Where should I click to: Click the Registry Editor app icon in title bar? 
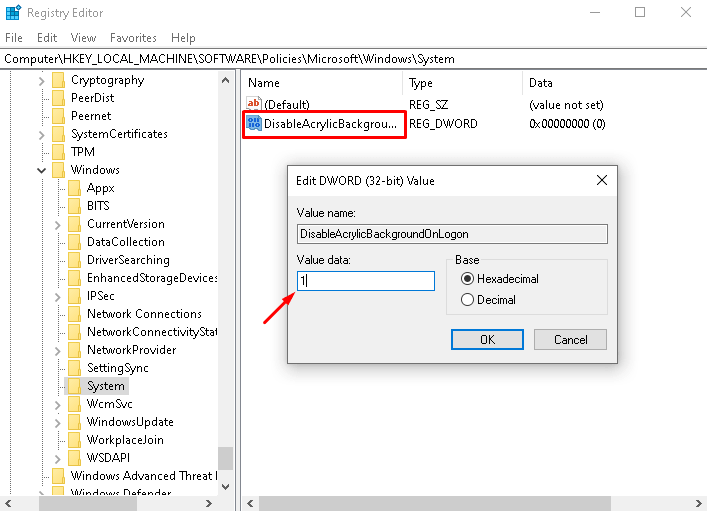[x=12, y=13]
